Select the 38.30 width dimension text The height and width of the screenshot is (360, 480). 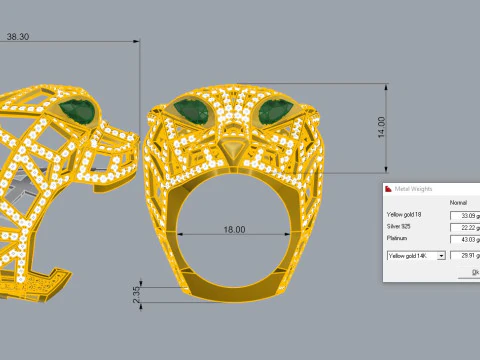(x=18, y=37)
